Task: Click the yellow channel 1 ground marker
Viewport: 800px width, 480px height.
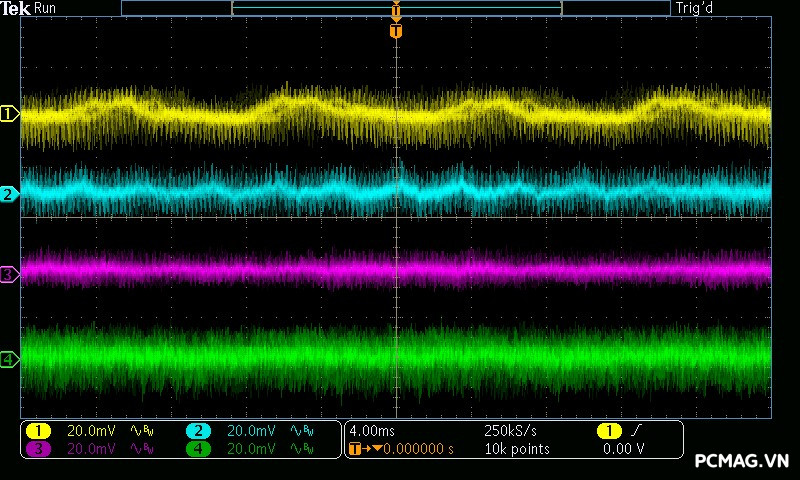Action: [10, 114]
